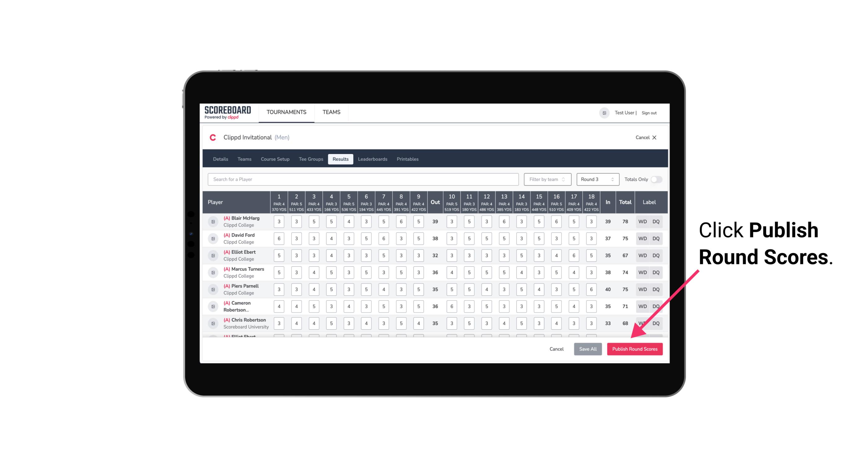Click the DQ icon for Chris Robertson
868x467 pixels.
(658, 323)
